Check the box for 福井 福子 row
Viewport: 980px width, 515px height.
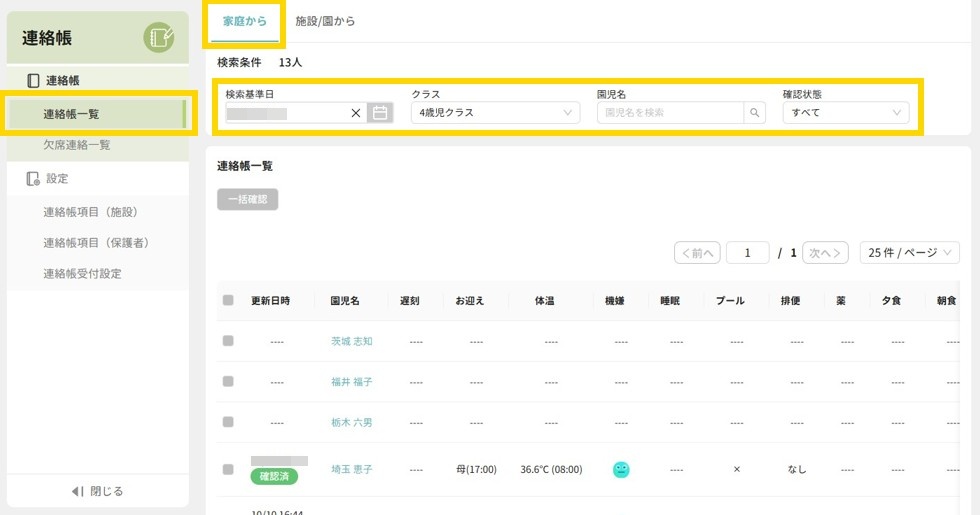(x=228, y=382)
